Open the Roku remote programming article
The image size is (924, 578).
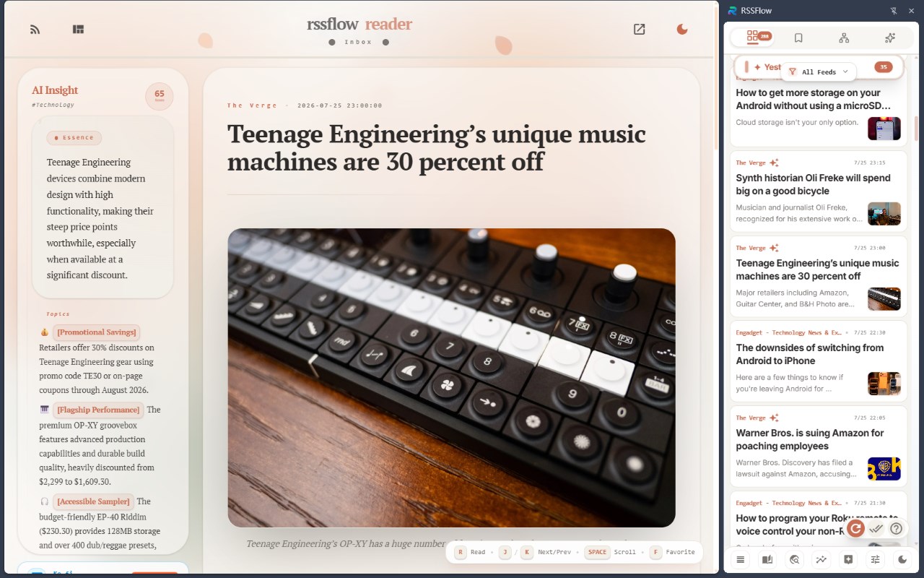[x=819, y=518]
